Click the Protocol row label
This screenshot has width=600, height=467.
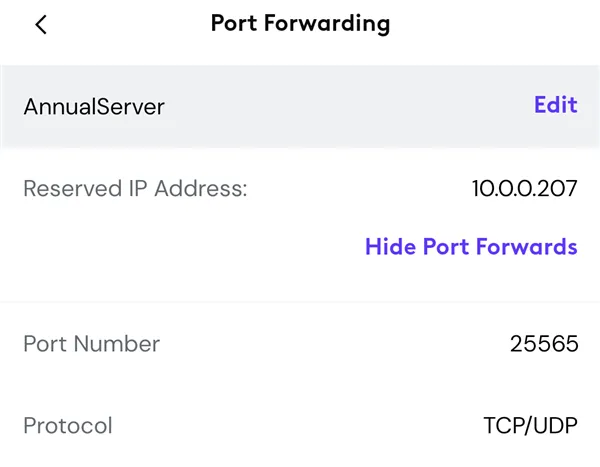(68, 426)
